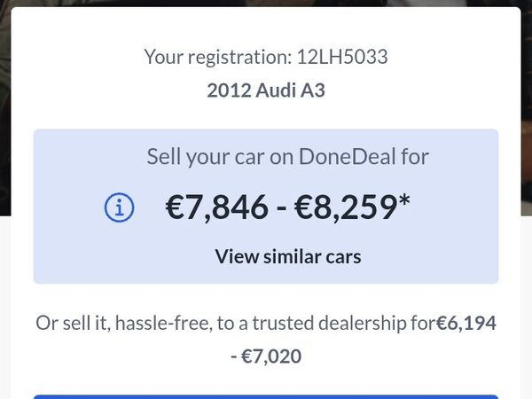
Task: Click the lower DoneDeal price €7,846
Action: pos(216,207)
